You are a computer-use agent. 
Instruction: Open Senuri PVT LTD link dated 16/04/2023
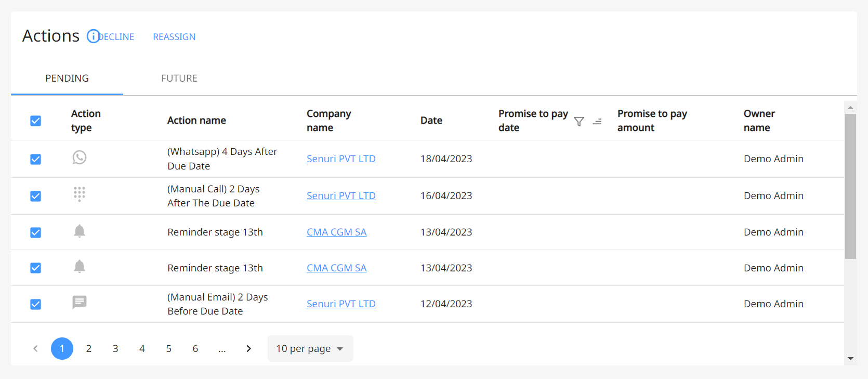(x=341, y=195)
